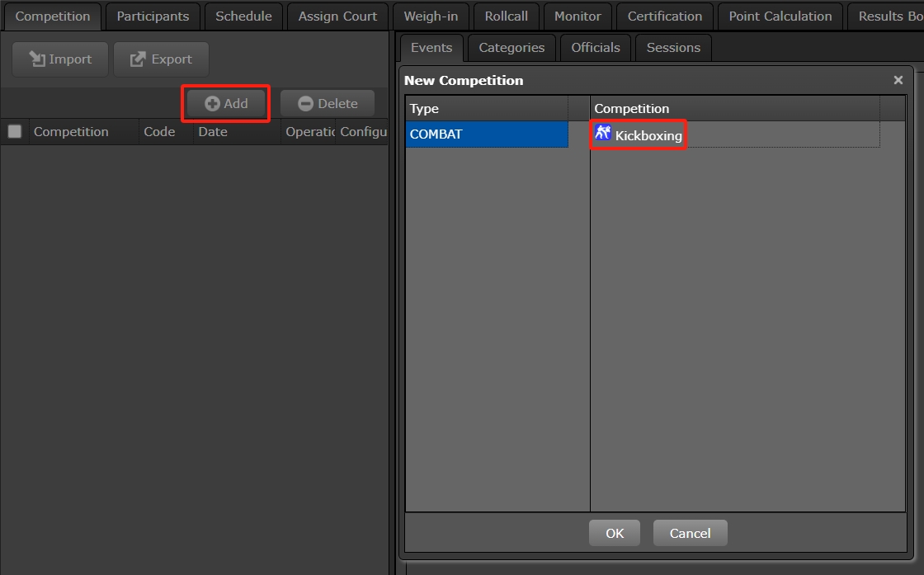Open the Sessions sub-tab
The height and width of the screenshot is (575, 924).
(x=673, y=48)
